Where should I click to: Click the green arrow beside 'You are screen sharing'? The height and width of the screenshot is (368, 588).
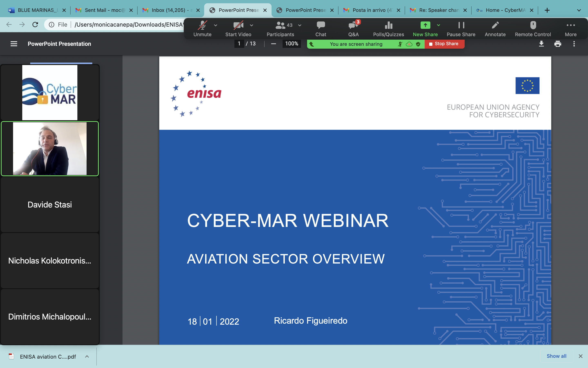[x=312, y=44]
